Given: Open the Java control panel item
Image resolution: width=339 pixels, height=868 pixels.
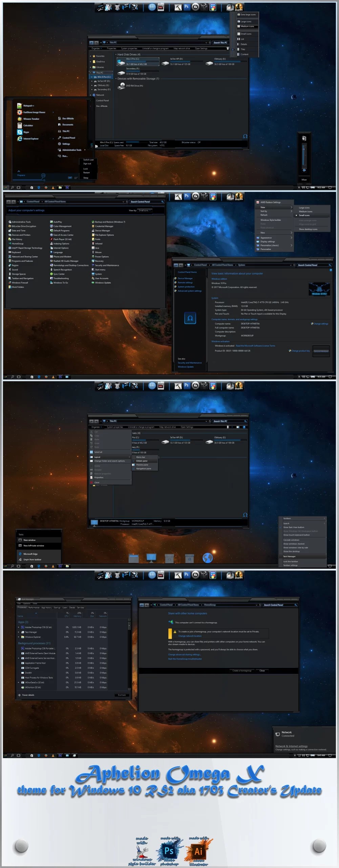Looking at the screenshot, I should (96, 248).
